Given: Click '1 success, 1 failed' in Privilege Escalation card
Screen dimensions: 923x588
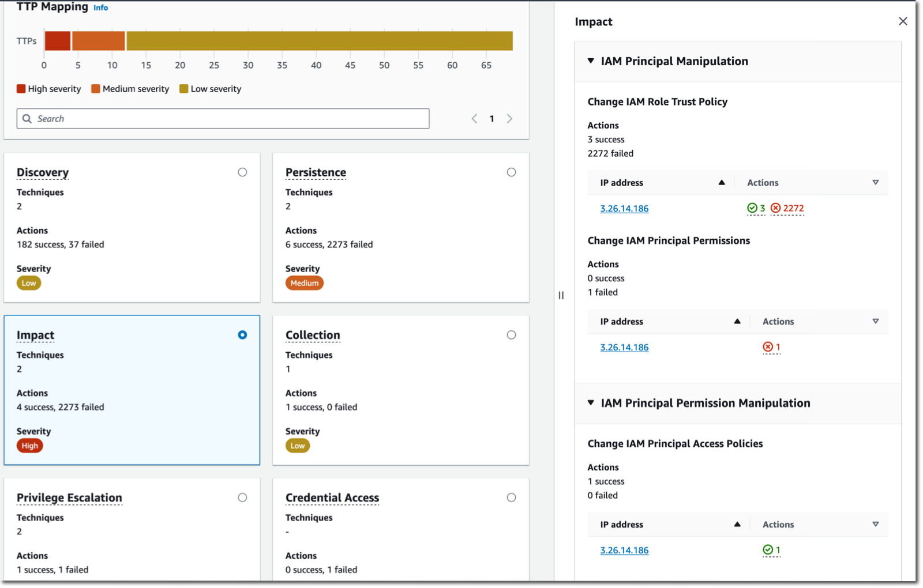Looking at the screenshot, I should pyautogui.click(x=52, y=570).
